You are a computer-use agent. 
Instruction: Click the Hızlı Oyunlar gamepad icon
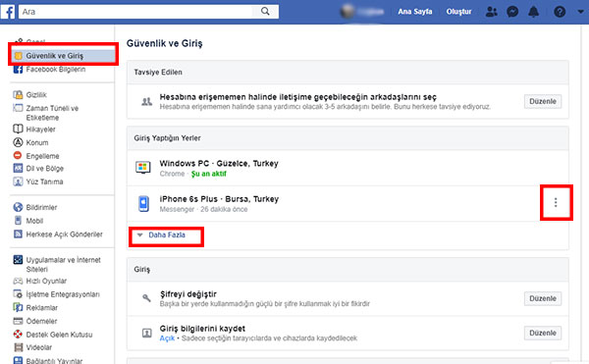click(x=18, y=281)
